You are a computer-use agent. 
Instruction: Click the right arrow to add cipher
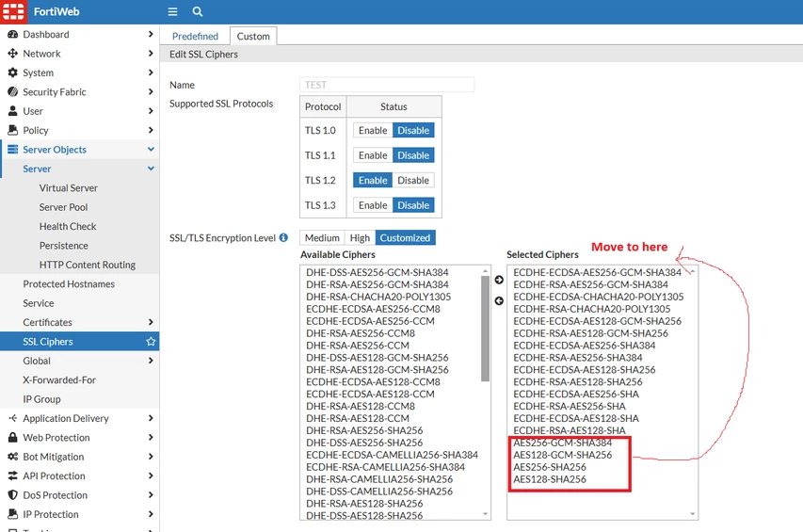pos(499,280)
